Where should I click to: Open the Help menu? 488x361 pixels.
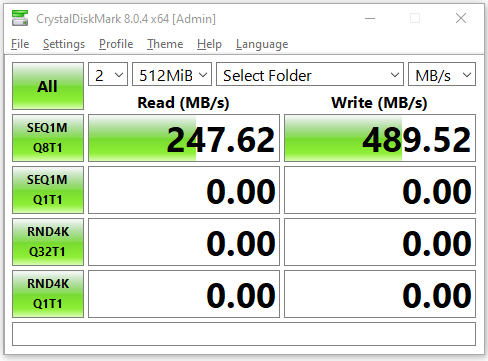(209, 44)
